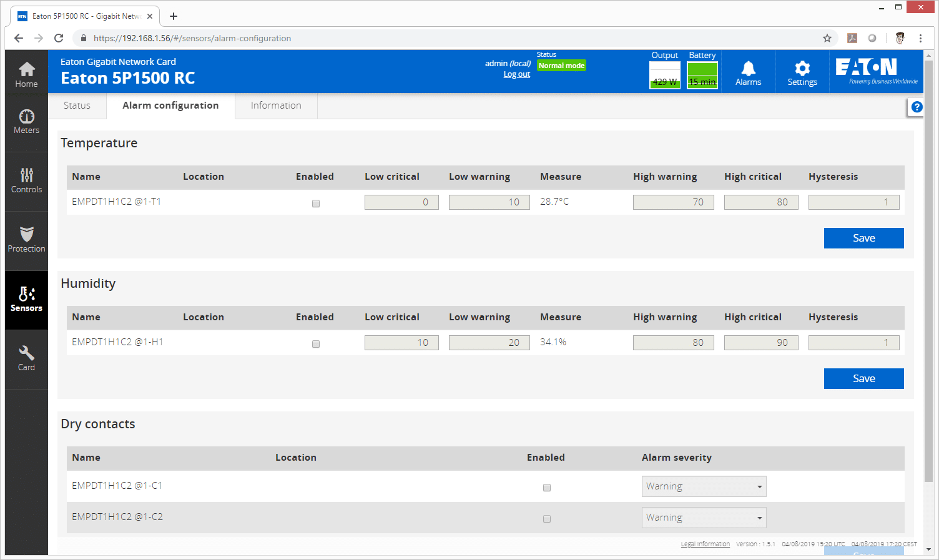Edit temperature Hysteresis field
The height and width of the screenshot is (560, 939).
tap(853, 202)
